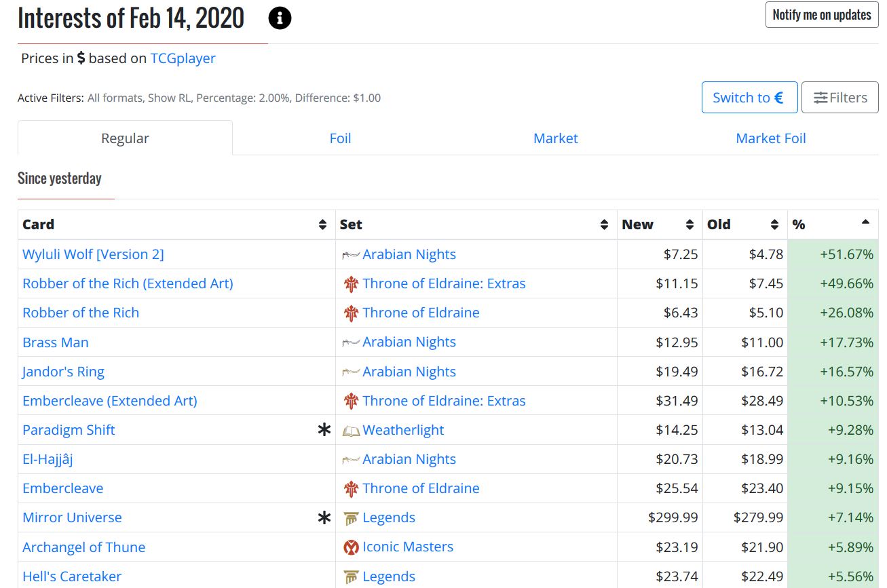Click the info icon beside the page title
The width and height of the screenshot is (887, 588).
[280, 19]
